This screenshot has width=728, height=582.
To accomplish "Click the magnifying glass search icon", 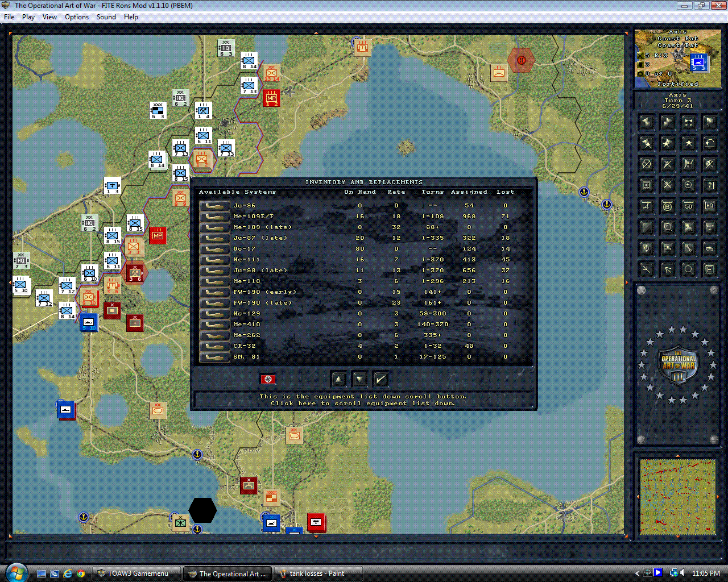I will coord(689,269).
